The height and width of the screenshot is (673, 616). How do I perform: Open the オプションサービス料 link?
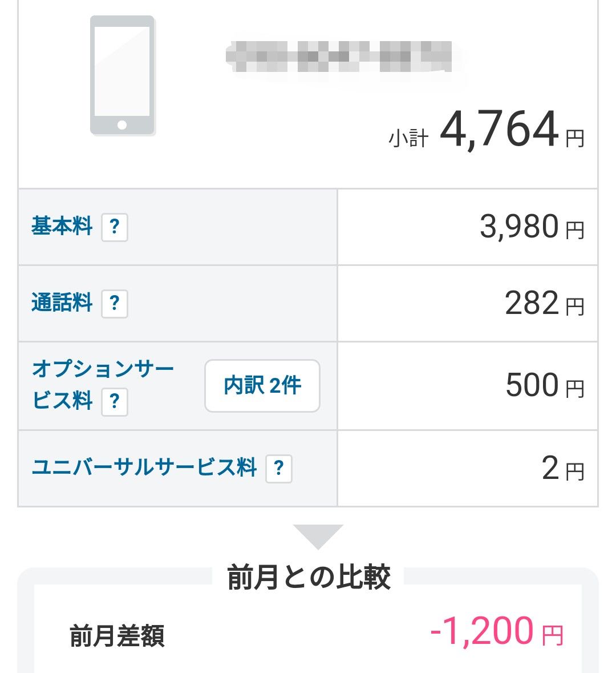[x=103, y=385]
